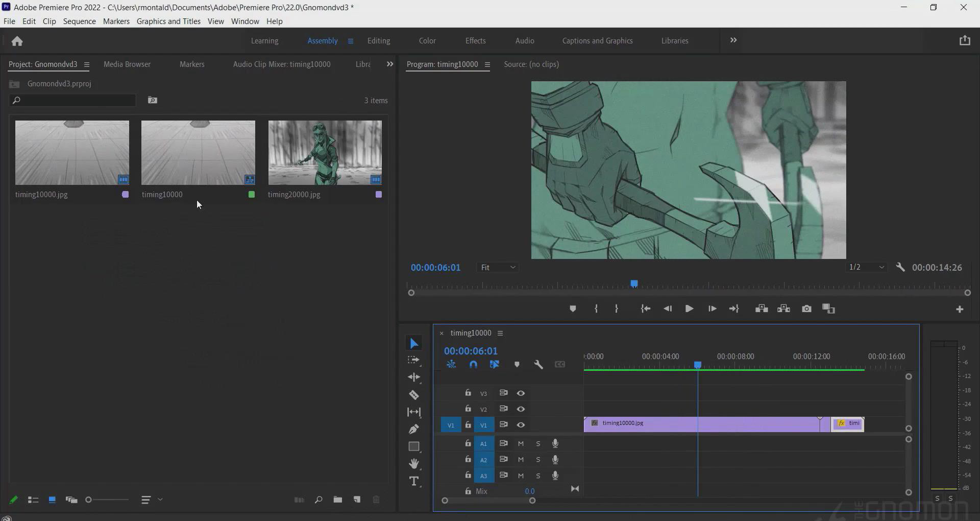Screen dimensions: 980x521
Task: Select the Track Select Forward tool
Action: point(414,360)
